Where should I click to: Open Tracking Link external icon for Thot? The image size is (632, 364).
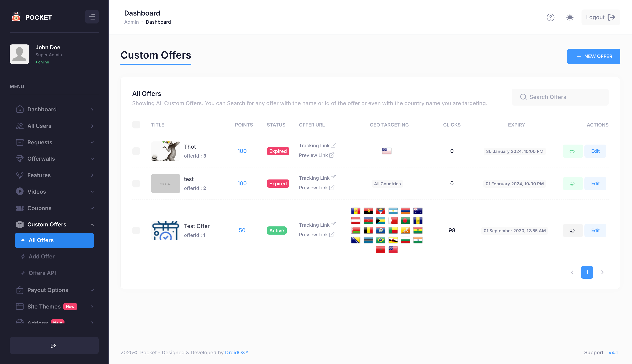(333, 145)
